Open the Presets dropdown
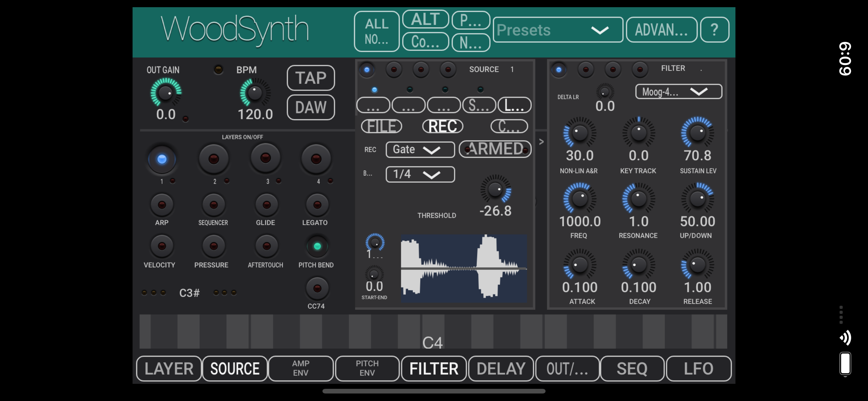Image resolution: width=868 pixels, height=401 pixels. (x=558, y=30)
